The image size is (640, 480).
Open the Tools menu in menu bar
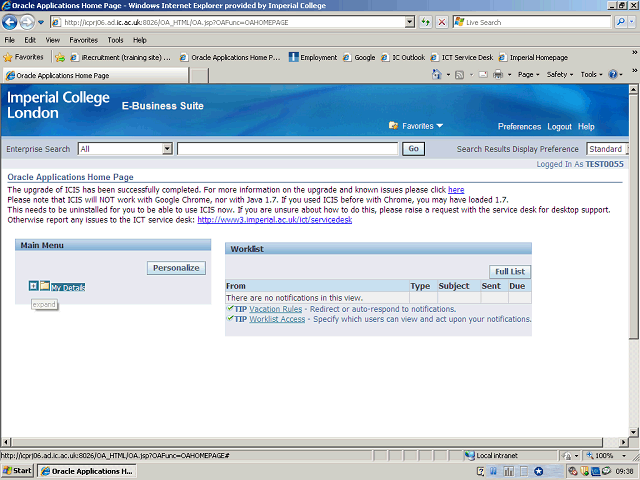[x=115, y=40]
